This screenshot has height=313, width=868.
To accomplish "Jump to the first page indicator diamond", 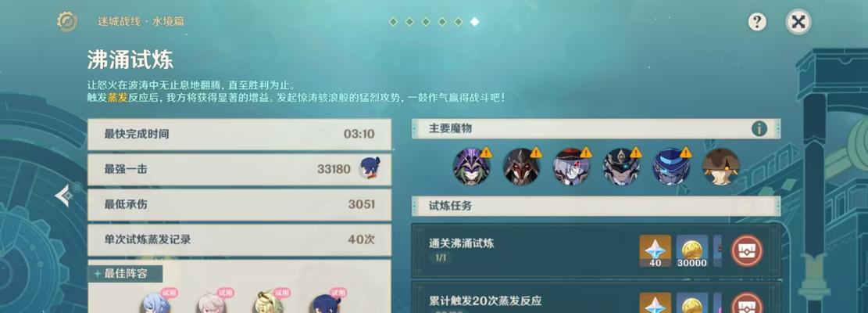I will (x=393, y=22).
